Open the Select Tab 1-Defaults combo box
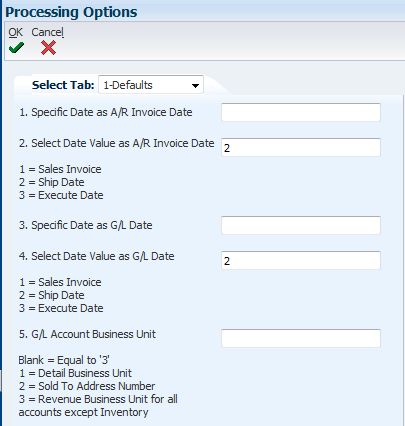Viewport: 405px width, 426px height. (x=151, y=85)
